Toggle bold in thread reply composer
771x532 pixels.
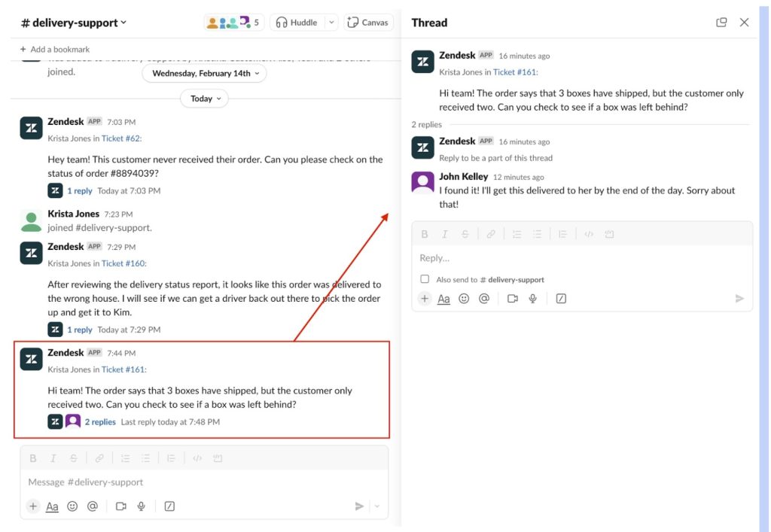coord(425,234)
